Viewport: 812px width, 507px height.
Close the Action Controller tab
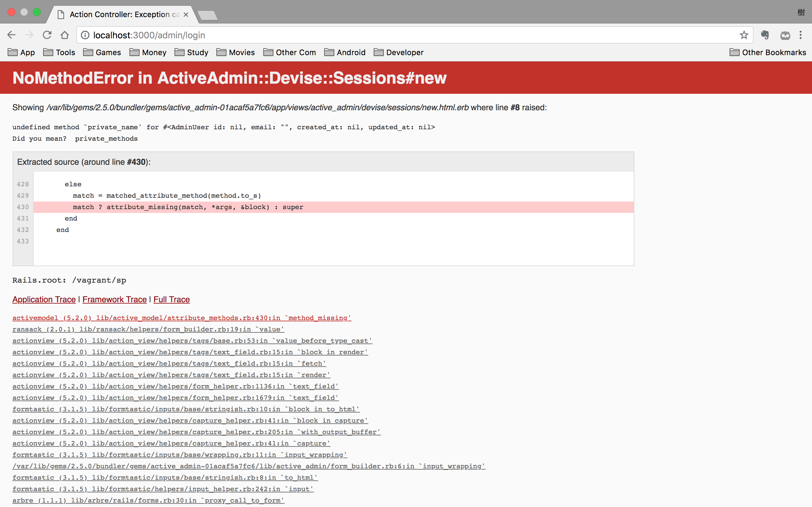click(186, 15)
